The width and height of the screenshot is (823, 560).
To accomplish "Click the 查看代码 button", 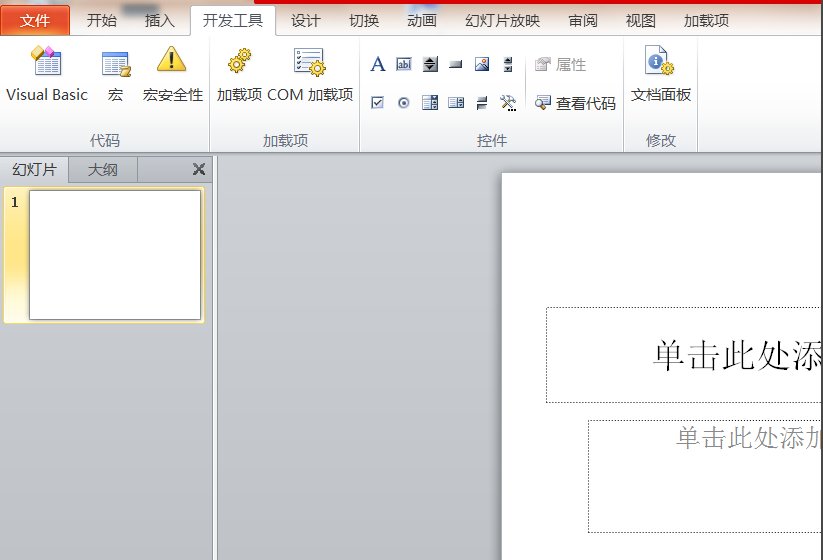I will (575, 103).
